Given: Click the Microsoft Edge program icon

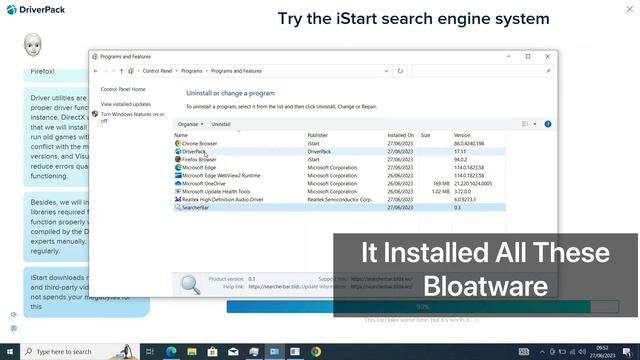Looking at the screenshot, I should pos(178,167).
